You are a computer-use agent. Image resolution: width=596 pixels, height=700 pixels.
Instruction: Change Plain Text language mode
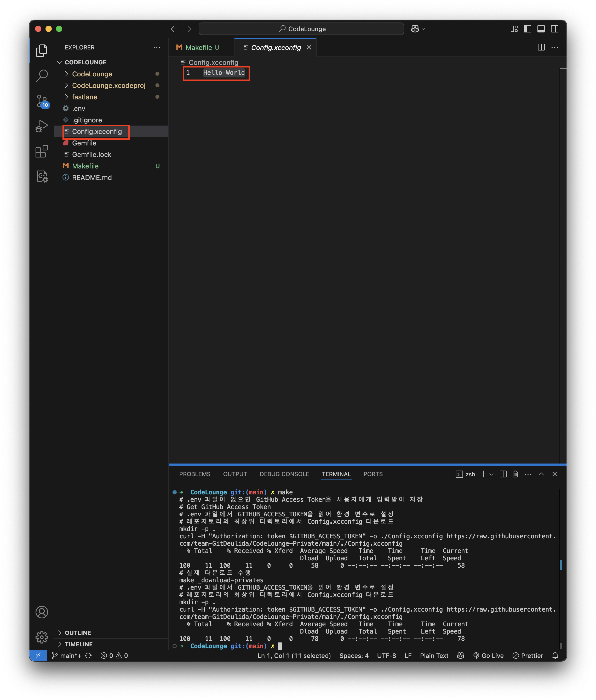point(434,656)
